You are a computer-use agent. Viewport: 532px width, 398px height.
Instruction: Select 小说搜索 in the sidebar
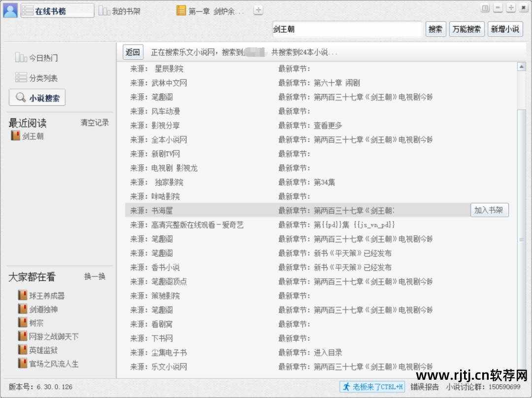[x=38, y=97]
